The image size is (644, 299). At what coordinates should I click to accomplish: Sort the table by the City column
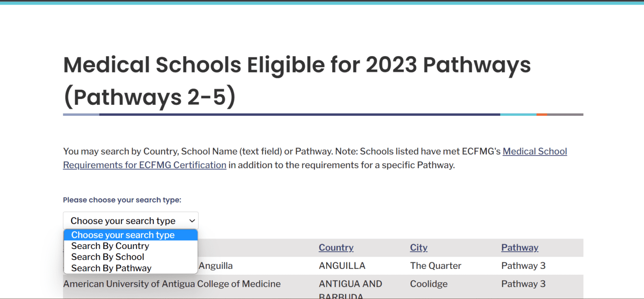pos(418,247)
